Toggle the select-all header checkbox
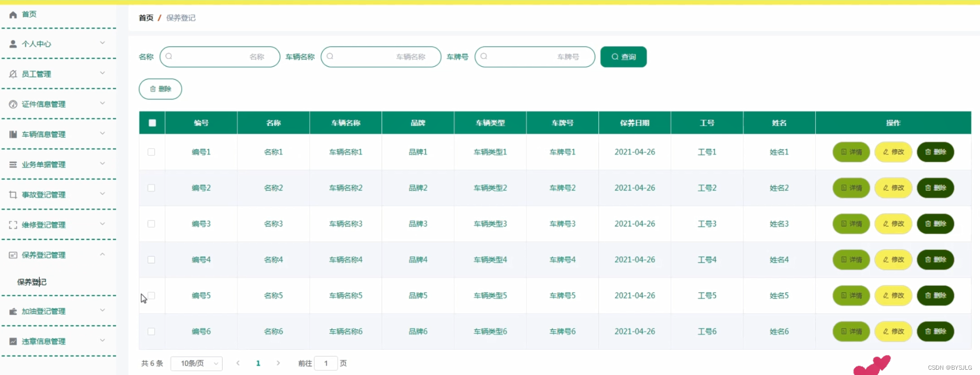Viewport: 980px width, 375px height. [152, 123]
